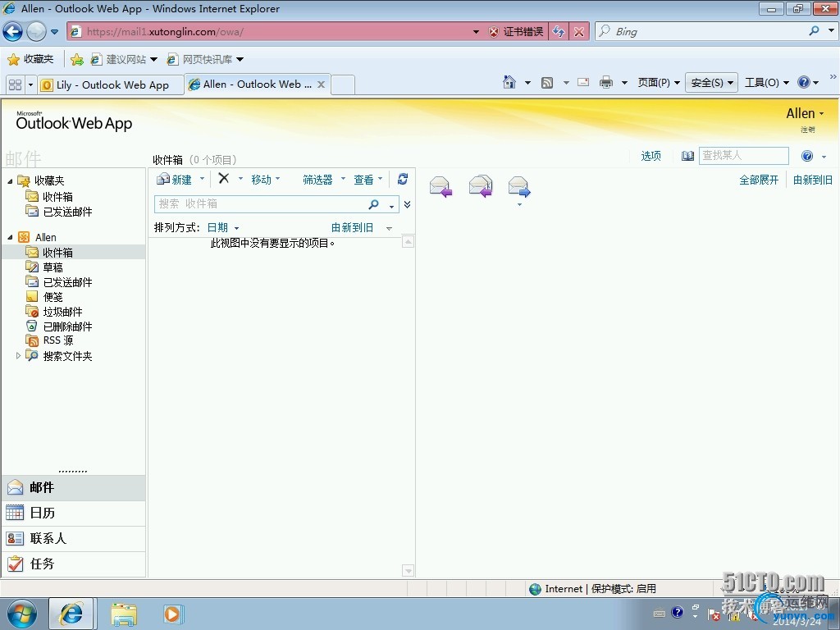Viewport: 840px width, 630px height.
Task: Click the Forward message icon
Action: click(x=519, y=187)
